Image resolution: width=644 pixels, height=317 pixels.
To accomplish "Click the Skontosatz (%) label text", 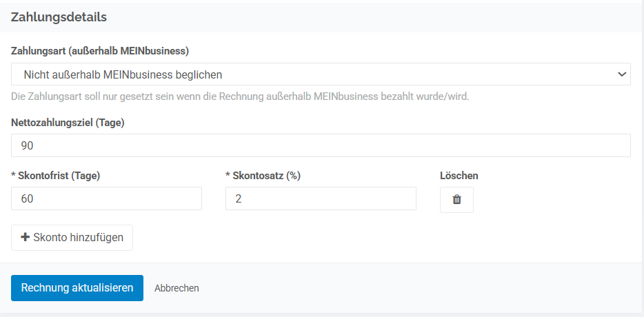I will point(267,176).
